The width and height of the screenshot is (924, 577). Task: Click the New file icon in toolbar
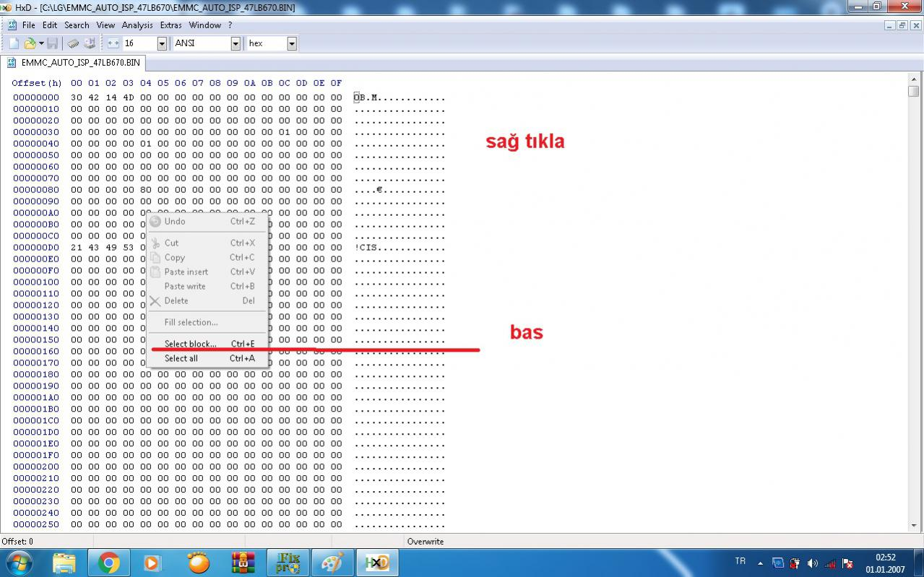pyautogui.click(x=14, y=43)
